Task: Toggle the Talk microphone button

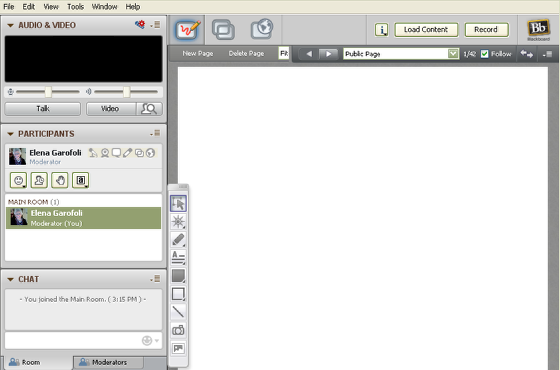Action: click(43, 109)
